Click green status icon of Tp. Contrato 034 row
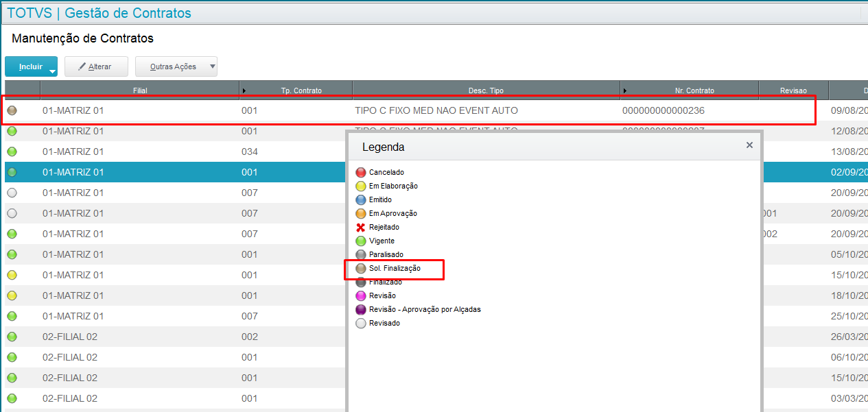The height and width of the screenshot is (412, 868). [12, 152]
